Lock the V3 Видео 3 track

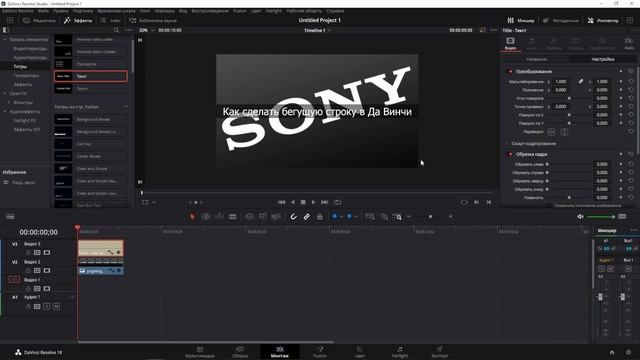pos(28,253)
